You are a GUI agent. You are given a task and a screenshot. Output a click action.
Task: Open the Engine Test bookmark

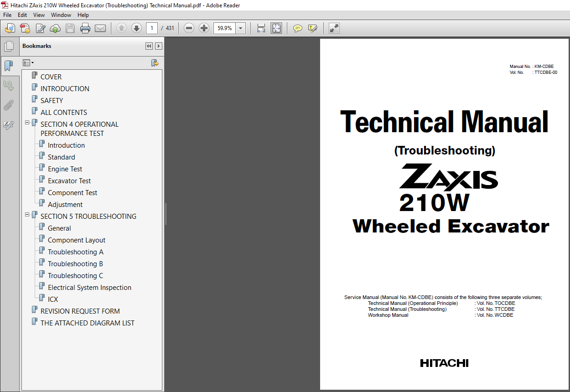tap(65, 169)
